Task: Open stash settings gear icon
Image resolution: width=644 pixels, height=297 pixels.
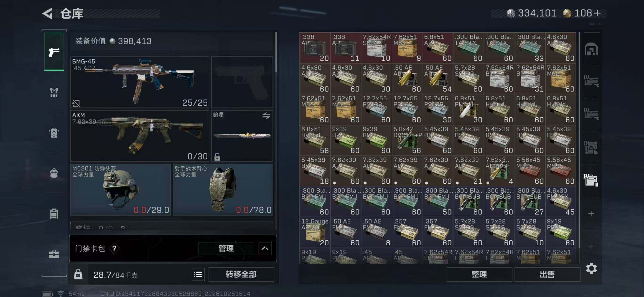Action: tap(591, 268)
